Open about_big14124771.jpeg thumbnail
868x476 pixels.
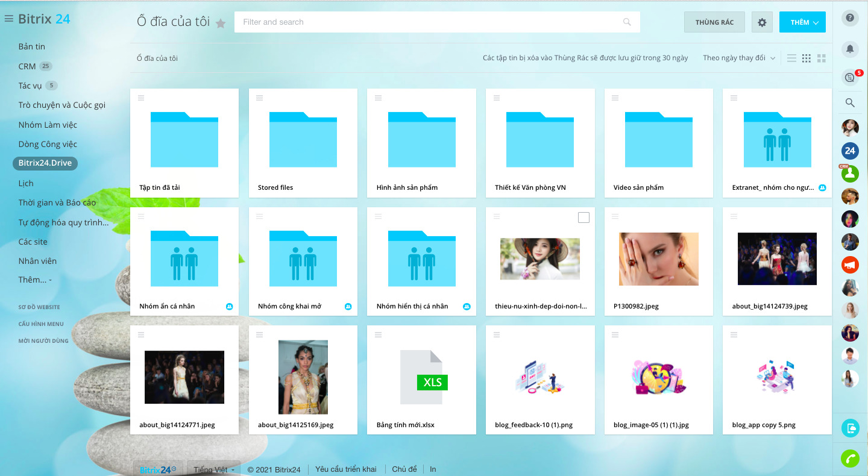click(x=184, y=377)
